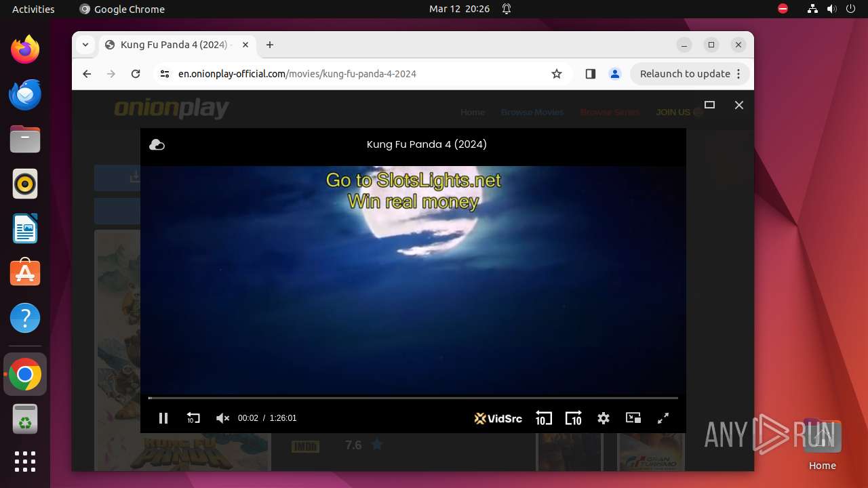The width and height of the screenshot is (868, 488).
Task: Click the video progress bar
Action: (413, 398)
